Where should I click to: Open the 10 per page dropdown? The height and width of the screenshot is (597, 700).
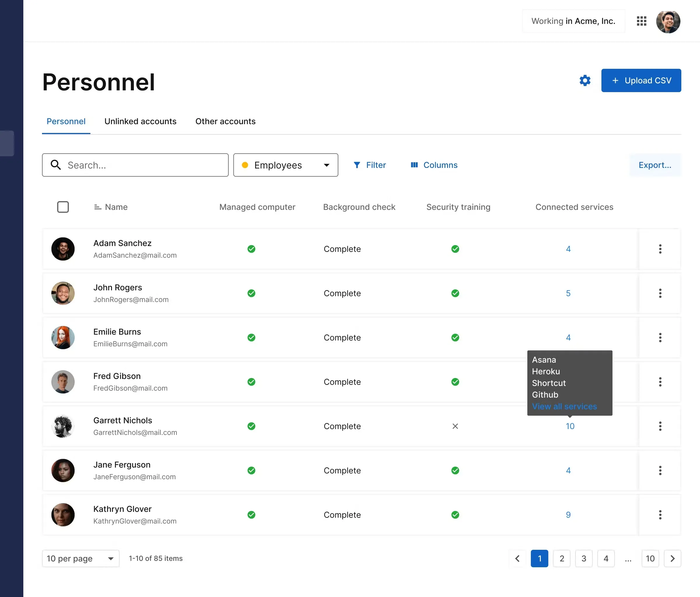pyautogui.click(x=80, y=559)
